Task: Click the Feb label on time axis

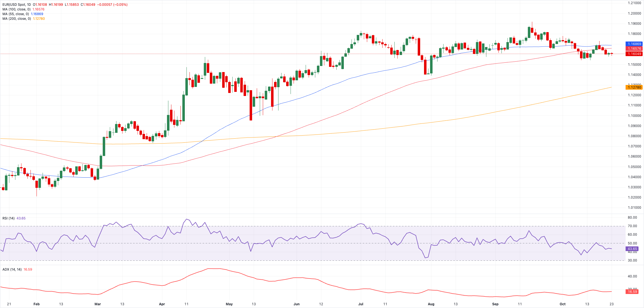Action: point(37,304)
